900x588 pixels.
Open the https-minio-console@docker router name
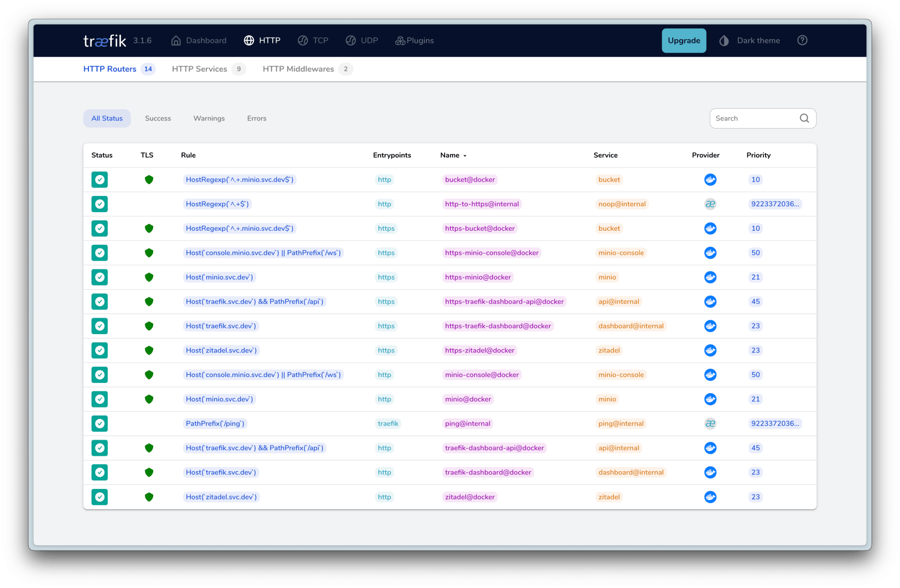[x=492, y=253]
